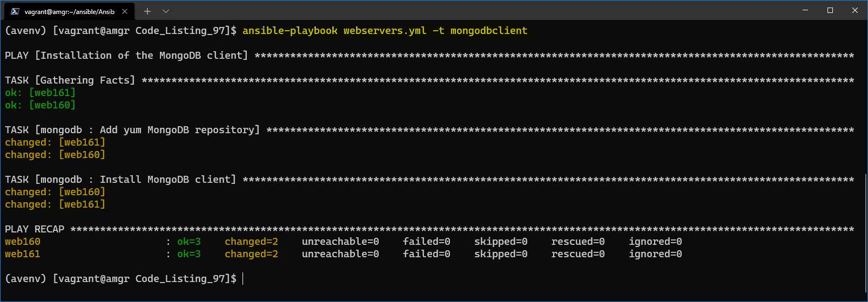Click 'changed=2' in the web160 recap row

pos(251,242)
